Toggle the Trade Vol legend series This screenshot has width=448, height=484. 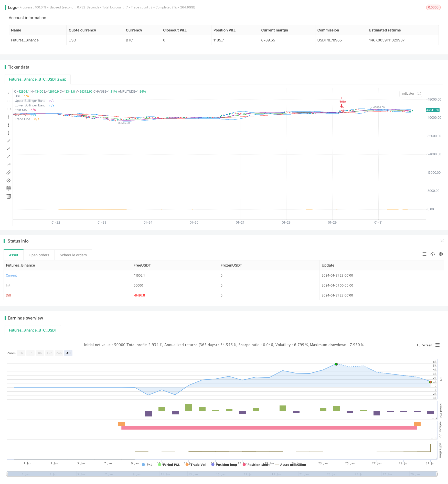[196, 465]
